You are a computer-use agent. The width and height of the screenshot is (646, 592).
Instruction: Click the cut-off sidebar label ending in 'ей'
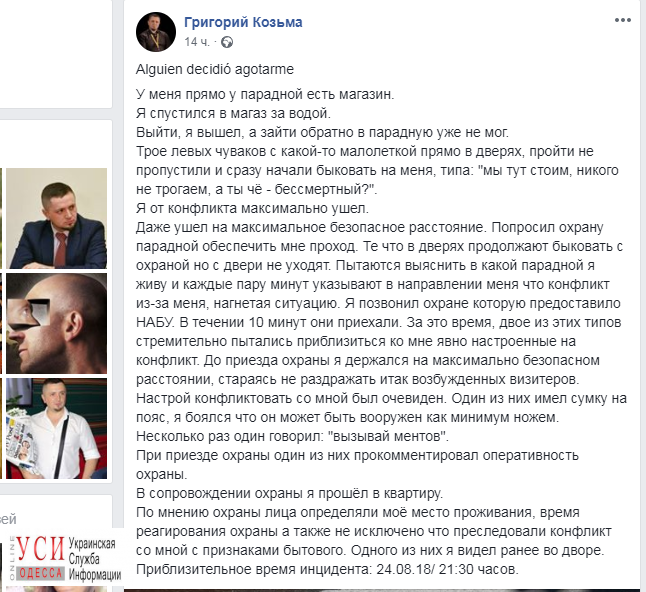pyautogui.click(x=8, y=519)
